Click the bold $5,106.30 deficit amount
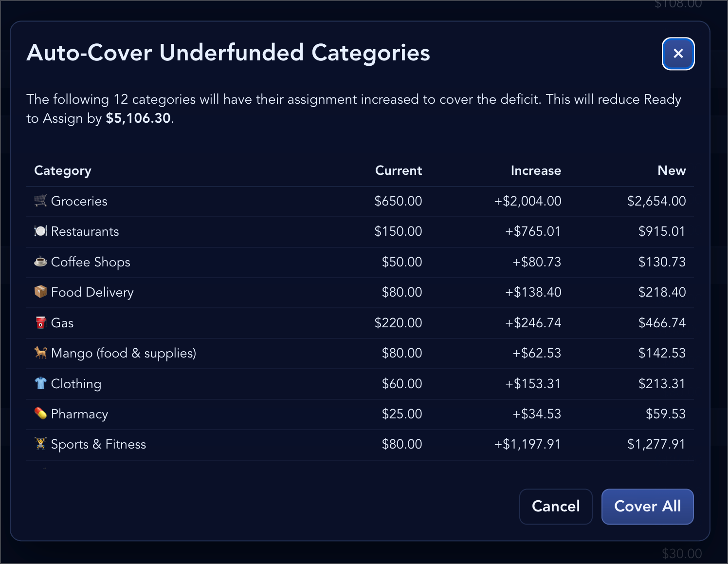Image resolution: width=728 pixels, height=564 pixels. click(x=138, y=118)
